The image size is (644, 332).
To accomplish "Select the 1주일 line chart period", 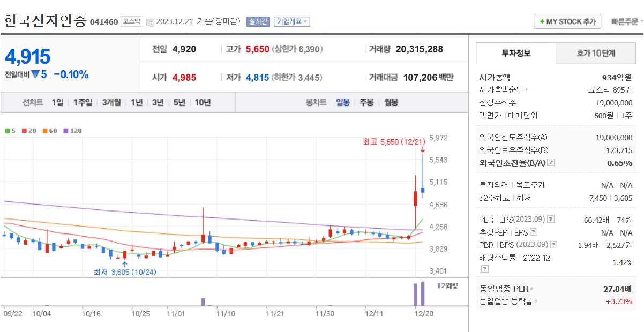I will pos(83,102).
